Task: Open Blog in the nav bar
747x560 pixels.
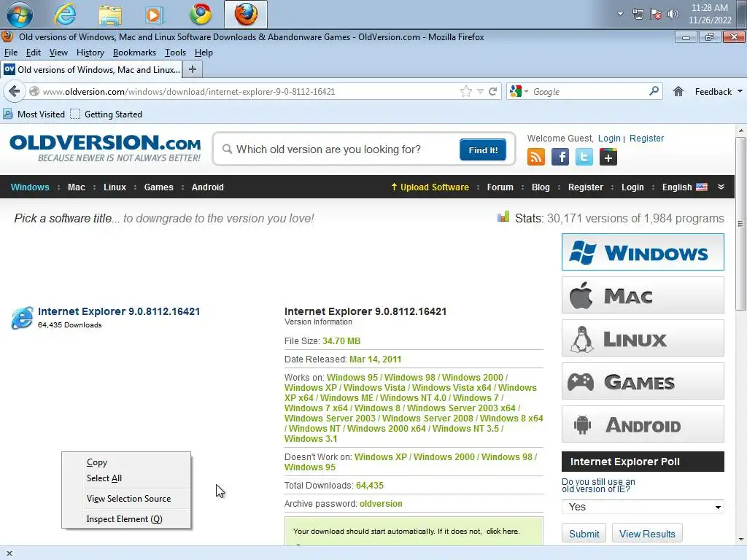Action: pos(541,187)
